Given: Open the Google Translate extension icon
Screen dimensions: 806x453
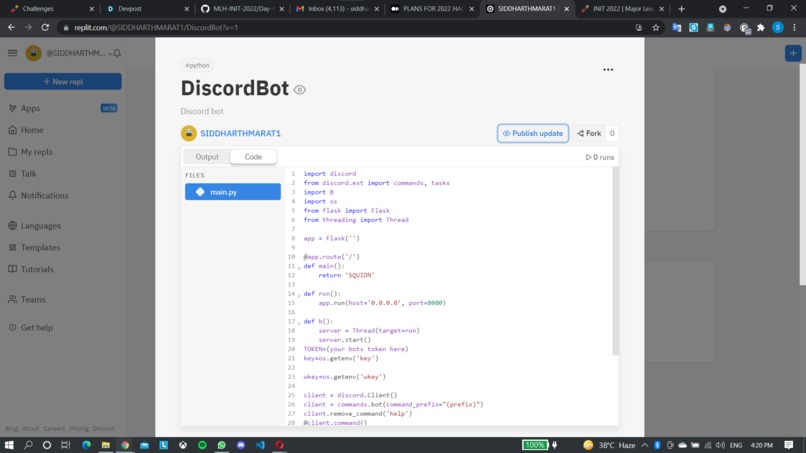Looking at the screenshot, I should 676,28.
